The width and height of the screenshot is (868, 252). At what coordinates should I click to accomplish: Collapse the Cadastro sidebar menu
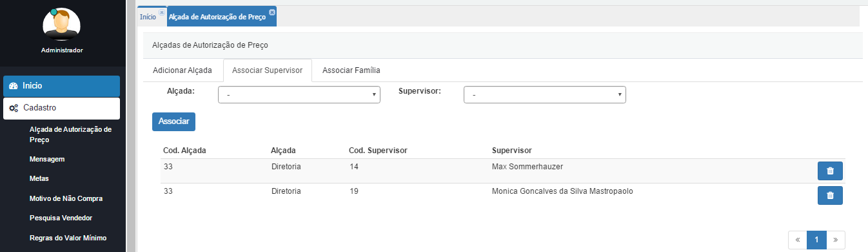coord(61,109)
